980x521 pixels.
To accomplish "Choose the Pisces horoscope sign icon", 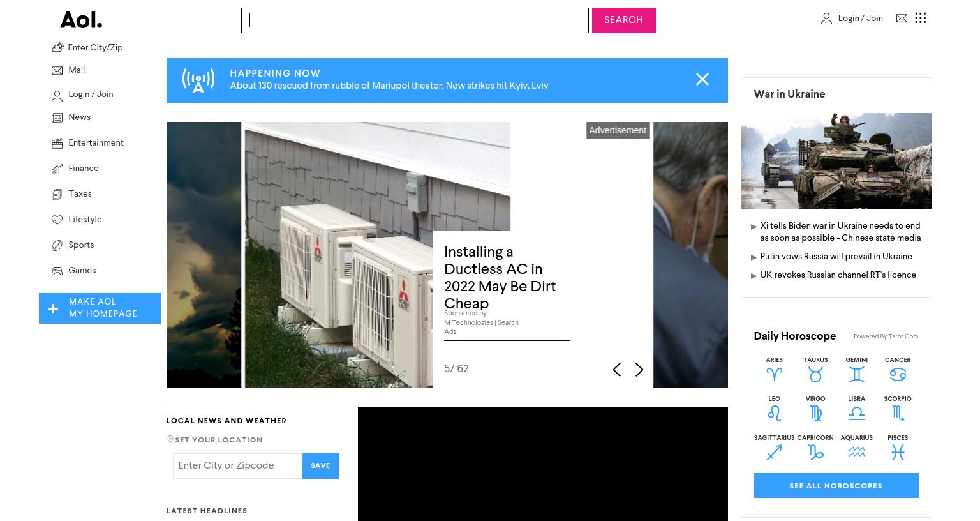I will (898, 453).
